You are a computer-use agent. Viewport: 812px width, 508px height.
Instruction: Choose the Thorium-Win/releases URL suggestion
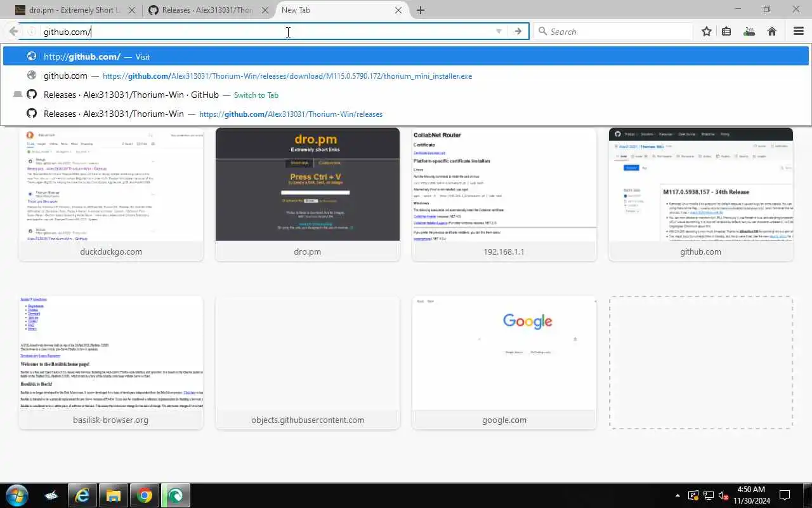point(406,114)
